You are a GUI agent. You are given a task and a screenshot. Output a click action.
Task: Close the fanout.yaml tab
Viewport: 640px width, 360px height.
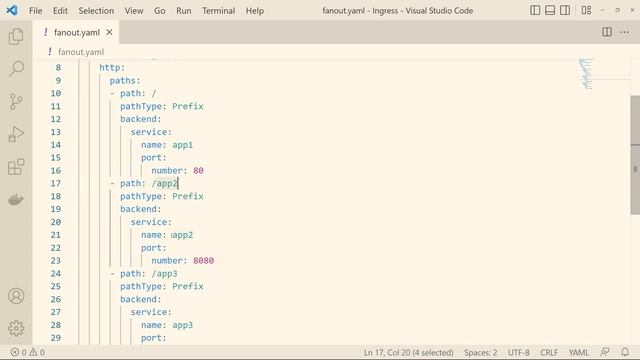click(109, 32)
